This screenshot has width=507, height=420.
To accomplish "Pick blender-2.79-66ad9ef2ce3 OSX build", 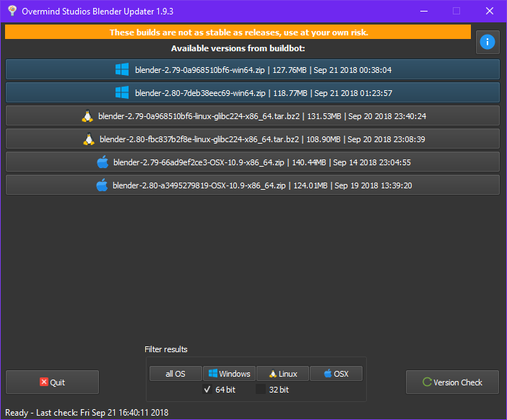I will coord(253,162).
